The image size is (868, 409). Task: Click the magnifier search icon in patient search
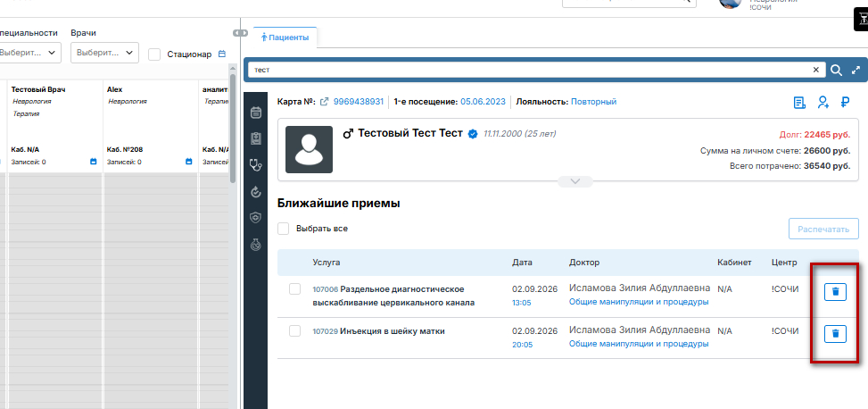click(x=837, y=70)
